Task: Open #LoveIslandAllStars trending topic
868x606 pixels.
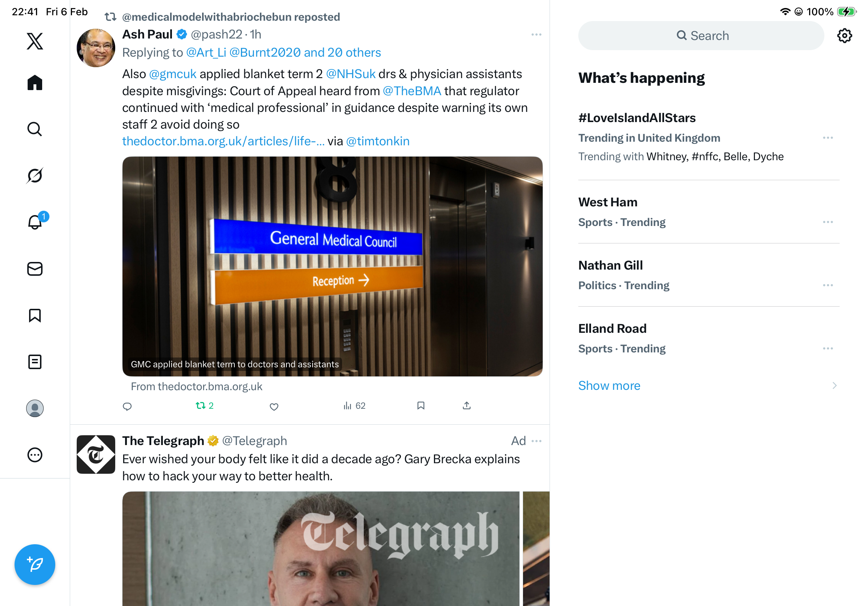Action: [x=637, y=118]
